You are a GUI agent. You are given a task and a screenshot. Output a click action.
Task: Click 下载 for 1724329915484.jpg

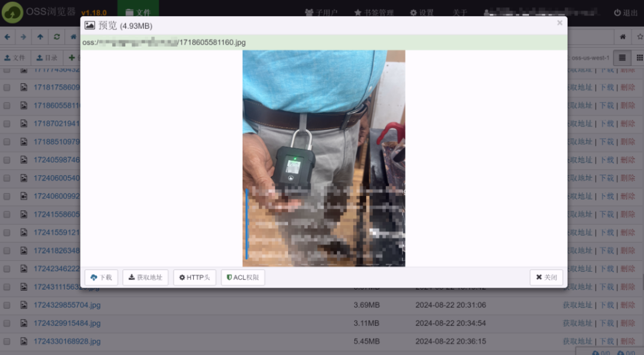607,323
